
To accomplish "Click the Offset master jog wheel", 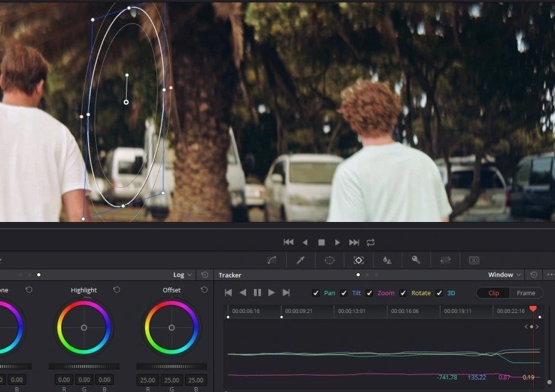I will (171, 366).
